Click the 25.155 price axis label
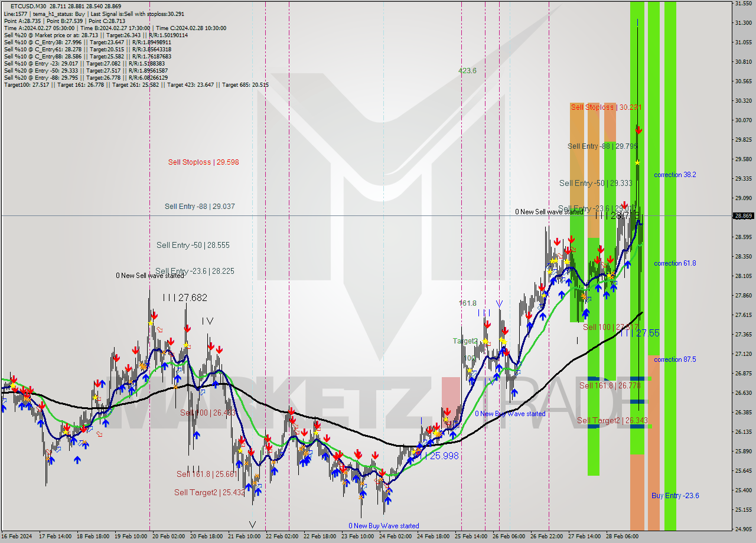Screen dimensions: 756x543 tap(744, 509)
